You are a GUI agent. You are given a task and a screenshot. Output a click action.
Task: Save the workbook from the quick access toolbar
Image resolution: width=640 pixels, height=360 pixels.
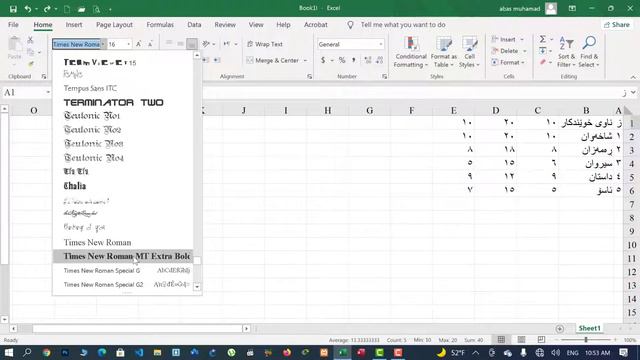click(13, 9)
